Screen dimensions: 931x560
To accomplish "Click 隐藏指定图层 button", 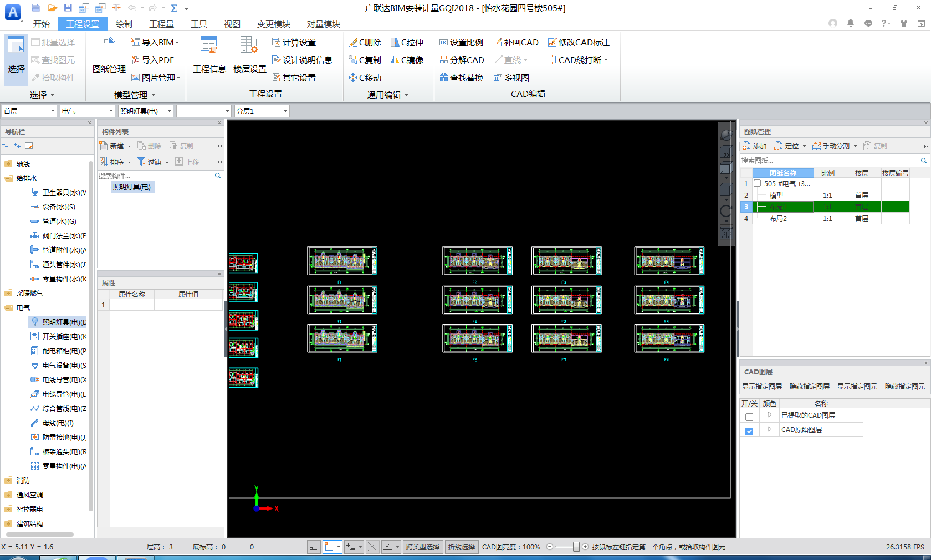I will (810, 387).
